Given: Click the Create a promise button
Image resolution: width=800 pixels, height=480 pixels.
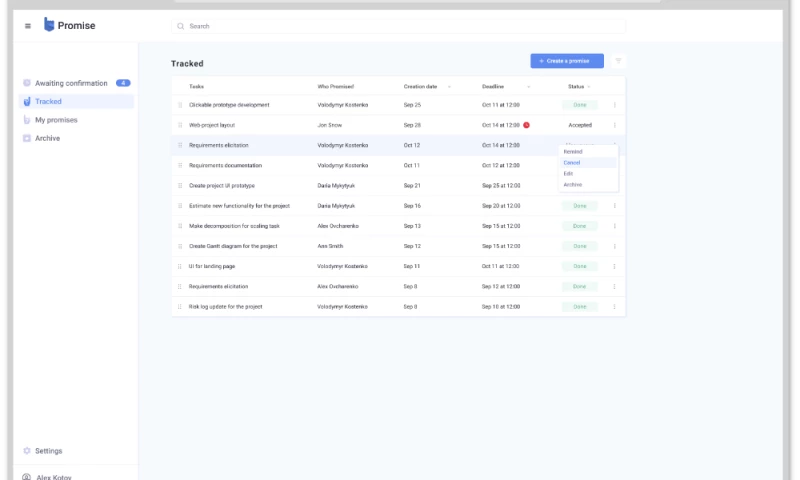Looking at the screenshot, I should tap(567, 61).
